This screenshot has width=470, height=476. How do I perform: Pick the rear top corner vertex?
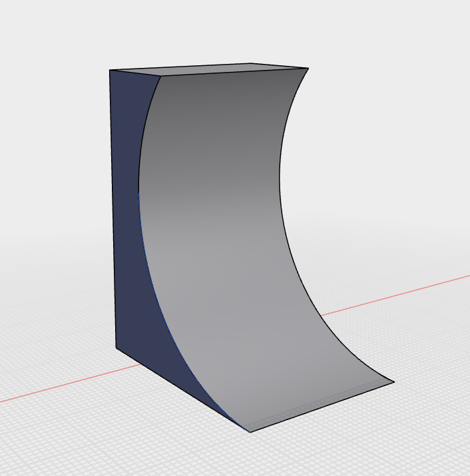point(250,63)
